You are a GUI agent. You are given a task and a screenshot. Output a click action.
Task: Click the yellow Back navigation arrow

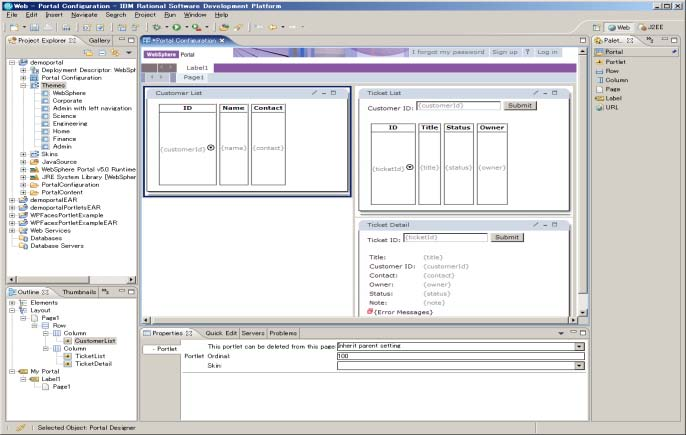(273, 28)
